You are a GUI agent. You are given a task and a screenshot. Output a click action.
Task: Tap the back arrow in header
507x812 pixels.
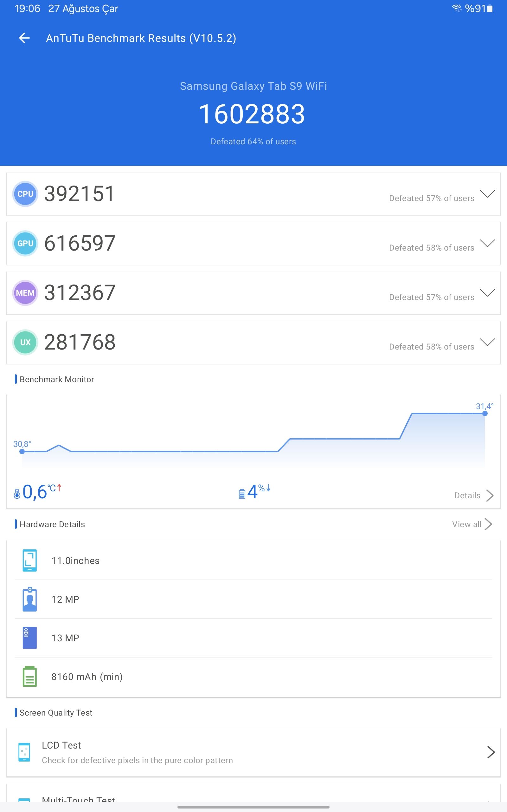(x=24, y=38)
